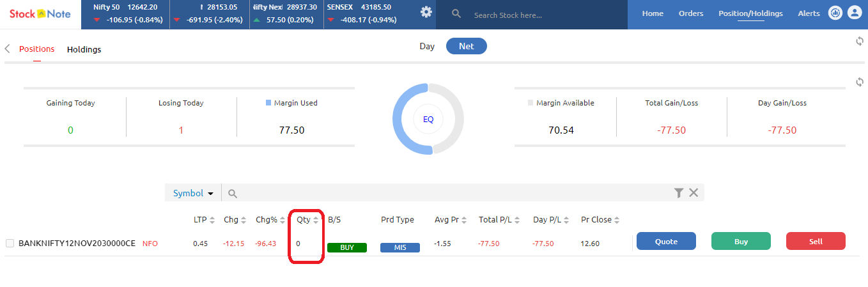Screen dimensions: 868x287
Task: Open the filter funnel icon
Action: click(x=679, y=193)
